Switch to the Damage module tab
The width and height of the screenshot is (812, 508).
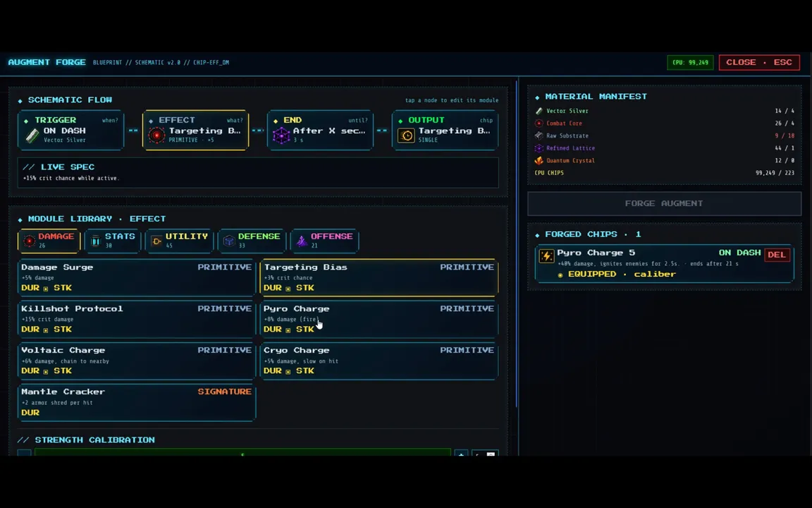tap(49, 241)
